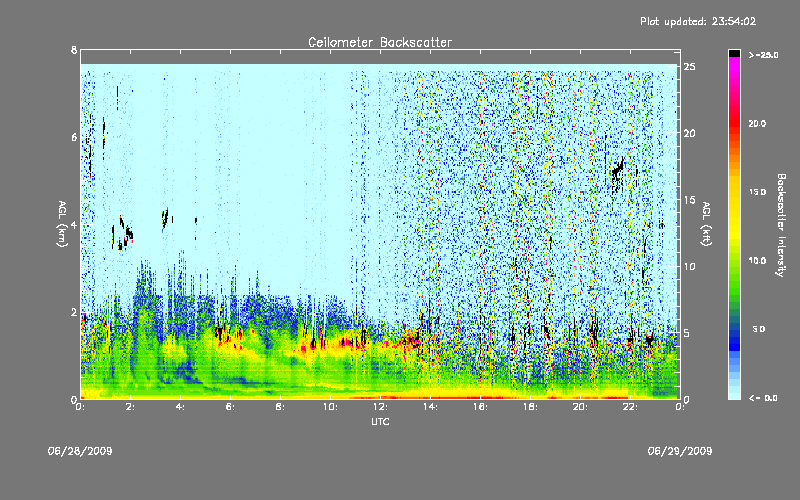The image size is (800, 500).
Task: Click the "AGL (kft)" axis label
Action: coord(706,224)
